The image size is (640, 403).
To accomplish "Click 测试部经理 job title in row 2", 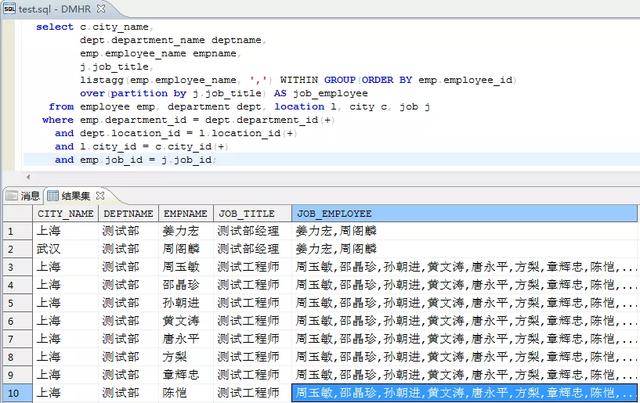I will pyautogui.click(x=252, y=249).
